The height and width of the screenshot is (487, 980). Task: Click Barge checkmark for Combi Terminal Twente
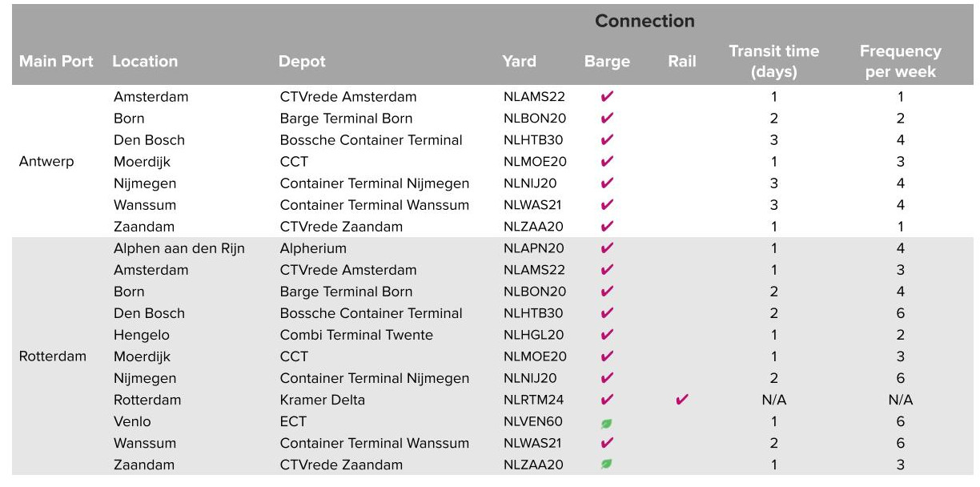[x=607, y=335]
